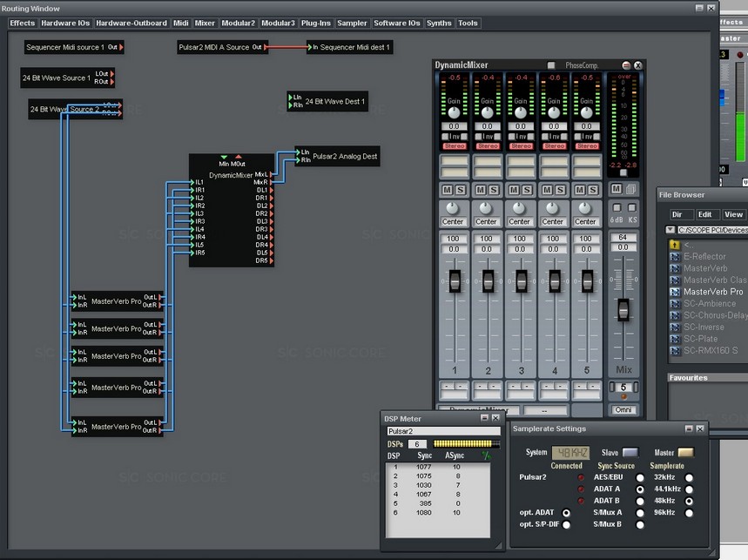Click the DynamicMixer MOut MIDI output triangle
The image size is (748, 560).
tap(239, 157)
